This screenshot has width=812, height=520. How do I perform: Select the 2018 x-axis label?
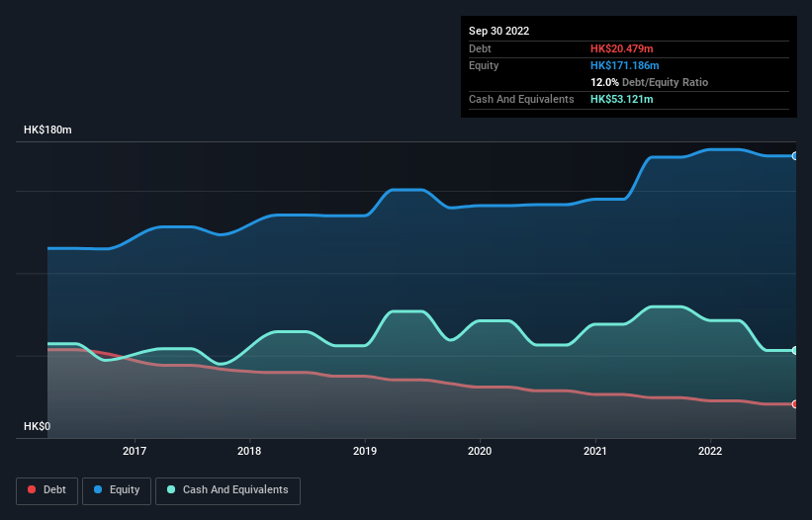(249, 451)
